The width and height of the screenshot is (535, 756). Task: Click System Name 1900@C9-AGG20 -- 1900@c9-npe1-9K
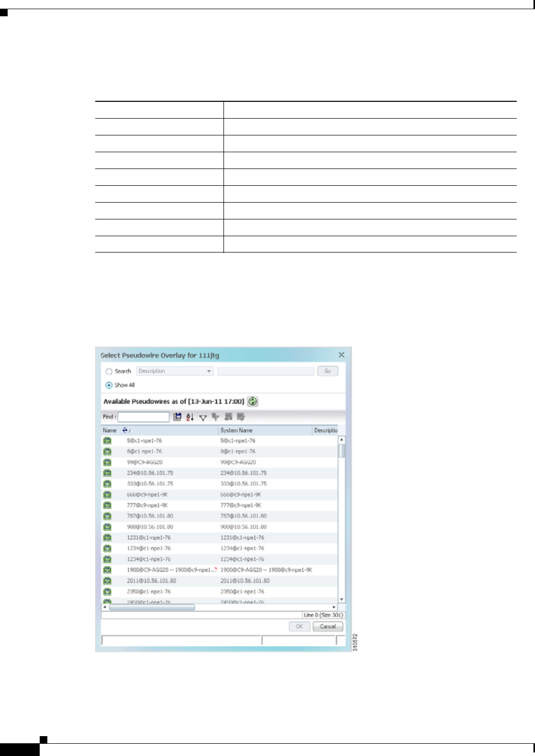tap(266, 570)
